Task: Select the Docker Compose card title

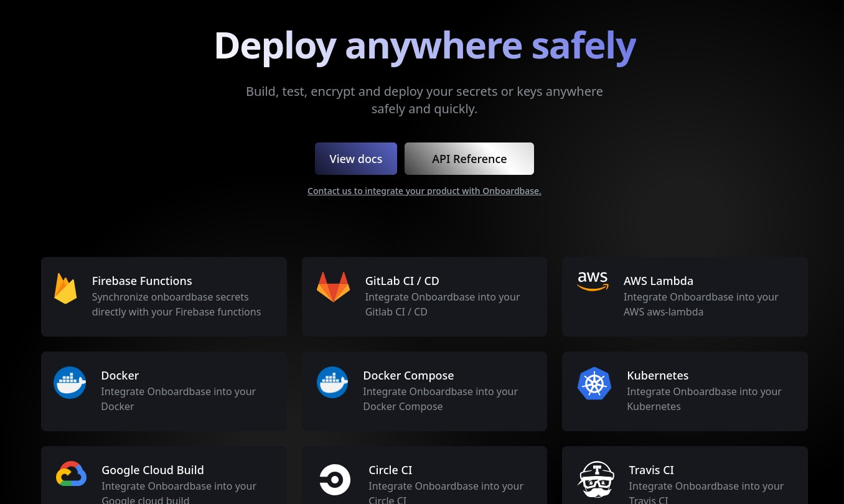Action: click(x=408, y=375)
